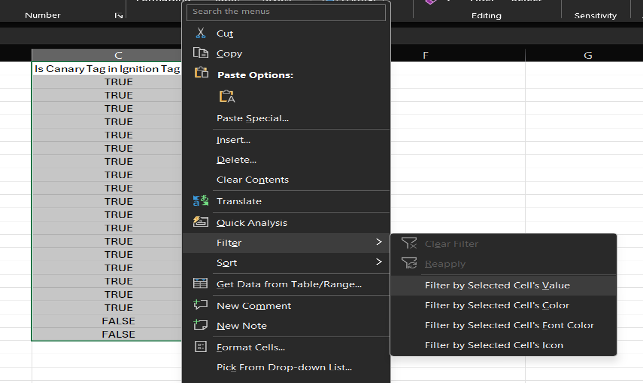Screen dimensions: 644x384
Task: Click in the Search the menus field
Action: click(x=286, y=12)
